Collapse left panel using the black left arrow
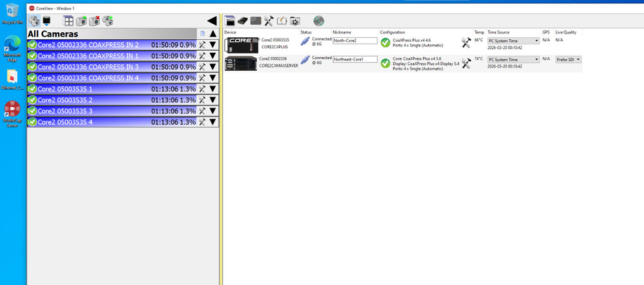 [x=211, y=21]
